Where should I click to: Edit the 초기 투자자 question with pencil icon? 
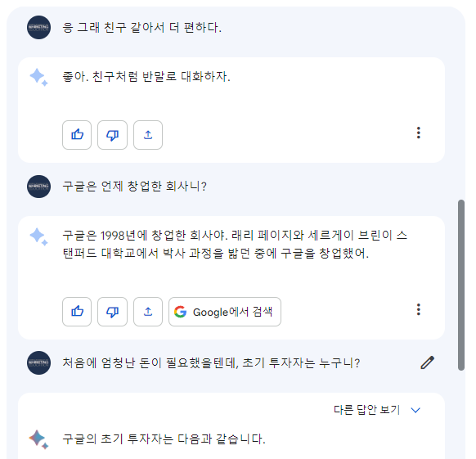(x=427, y=362)
